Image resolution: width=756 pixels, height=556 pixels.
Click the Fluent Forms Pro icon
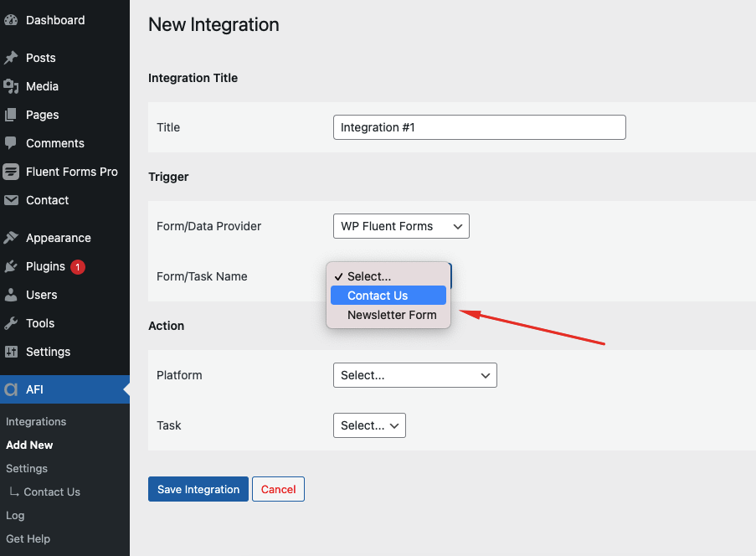(x=11, y=172)
